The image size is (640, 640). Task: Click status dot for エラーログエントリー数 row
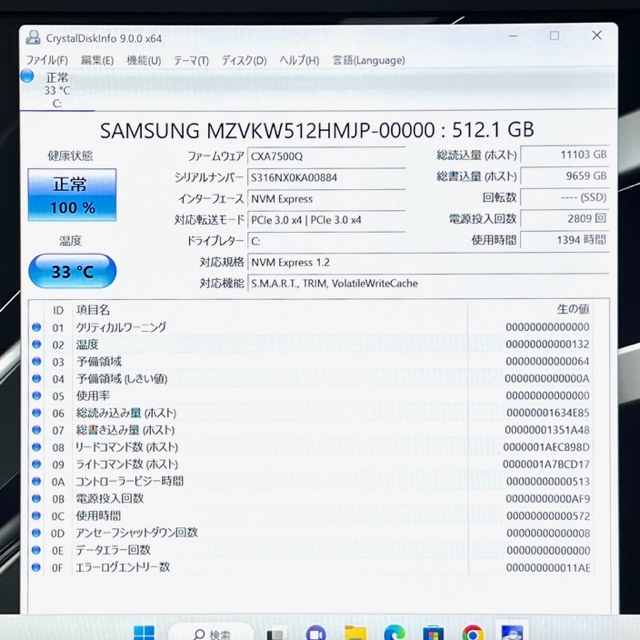tap(36, 567)
